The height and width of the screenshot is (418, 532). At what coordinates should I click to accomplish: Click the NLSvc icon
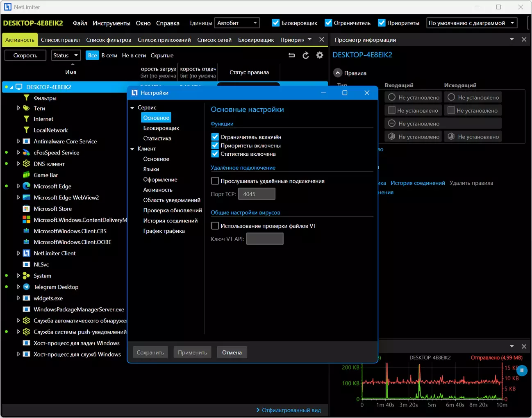[27, 264]
